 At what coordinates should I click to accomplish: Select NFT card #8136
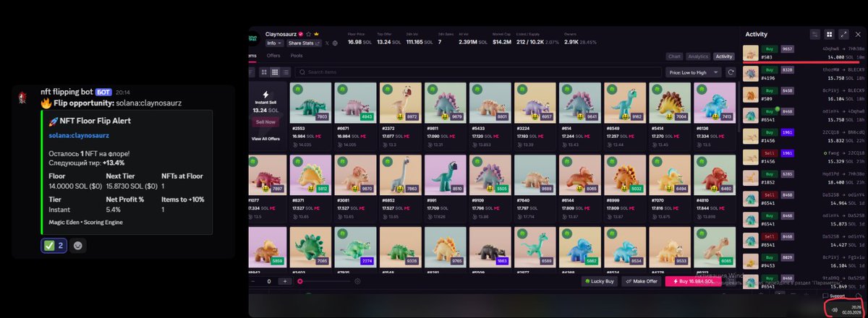tap(714, 115)
